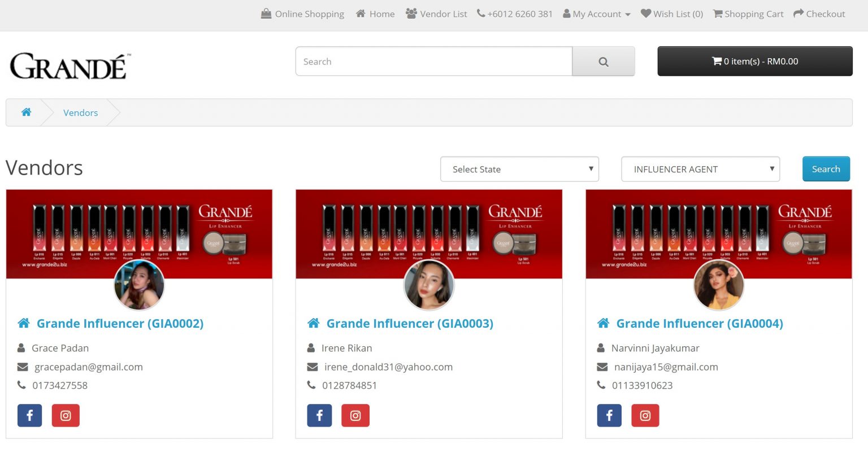This screenshot has height=452, width=868.
Task: Open the Vendor List page
Action: pos(436,14)
